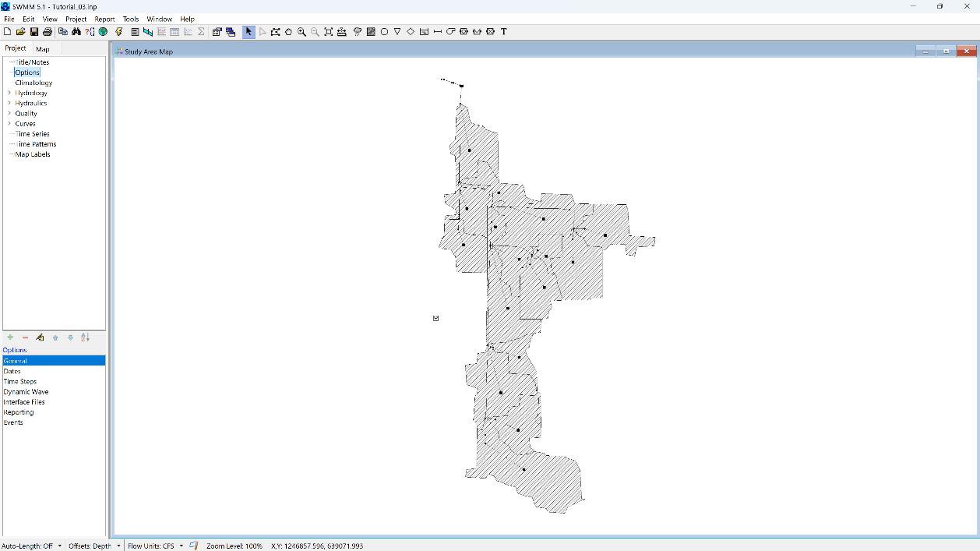This screenshot has height=551, width=980.
Task: Run the simulation with the lightning bolt icon
Action: (118, 32)
